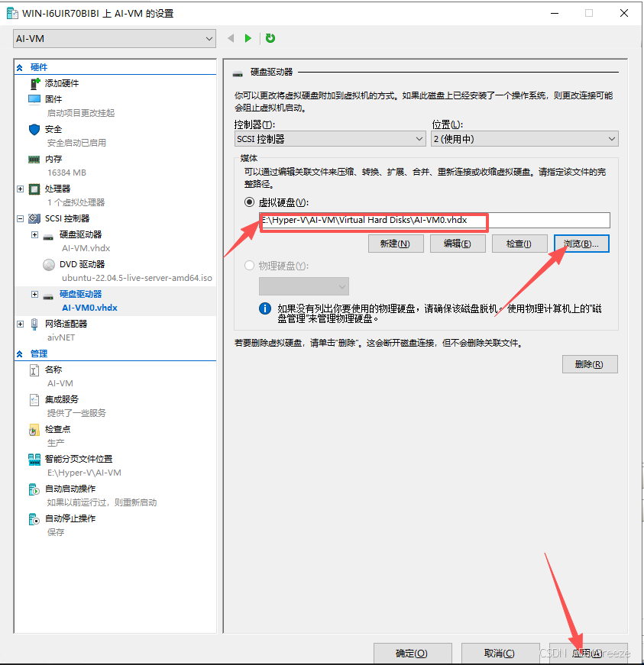Click the 检查(I) button
644x665 pixels.
pyautogui.click(x=519, y=244)
